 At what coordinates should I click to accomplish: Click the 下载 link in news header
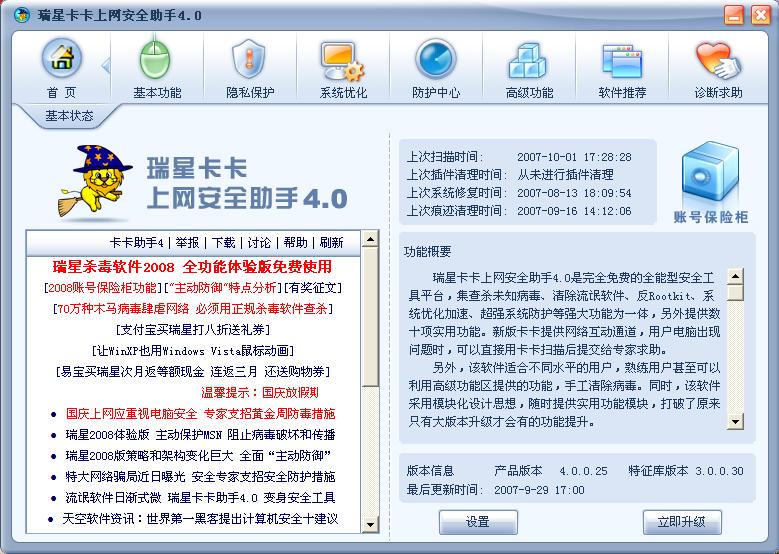point(223,243)
